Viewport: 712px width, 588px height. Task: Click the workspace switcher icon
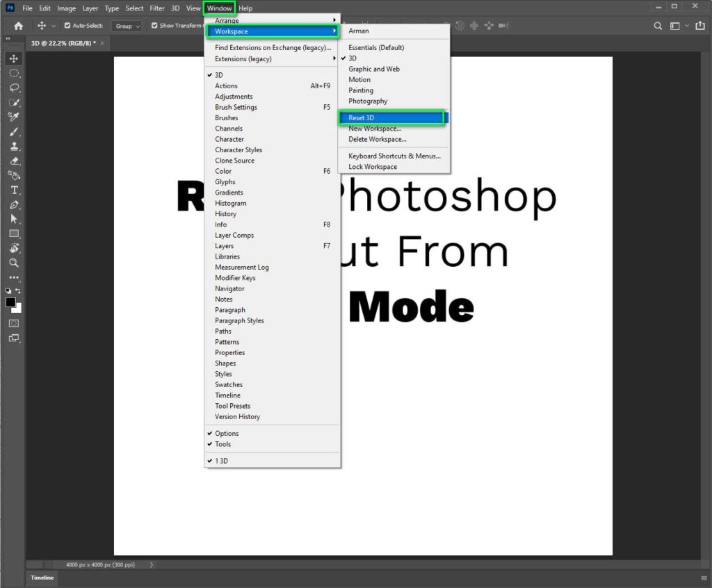(x=674, y=26)
